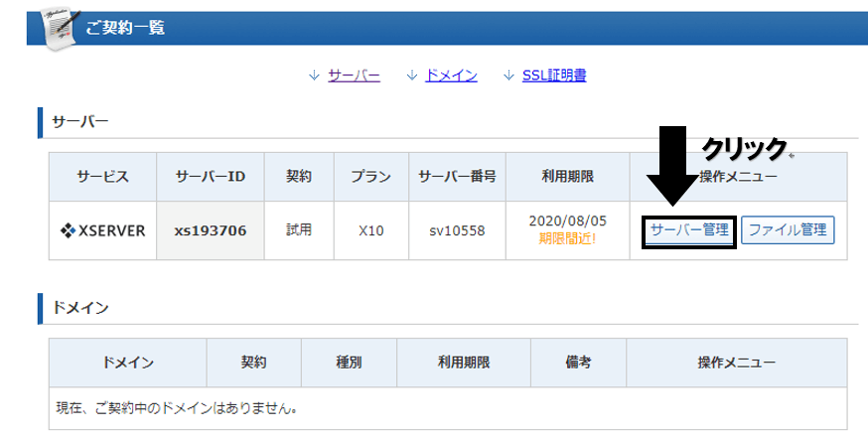
Task: Click the 利用期限 header in server table
Action: (567, 177)
